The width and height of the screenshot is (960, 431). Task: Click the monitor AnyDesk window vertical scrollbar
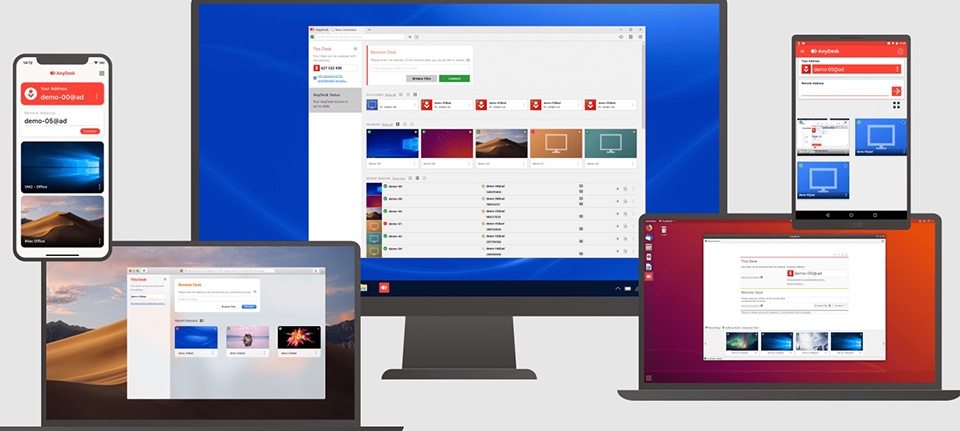point(642,86)
